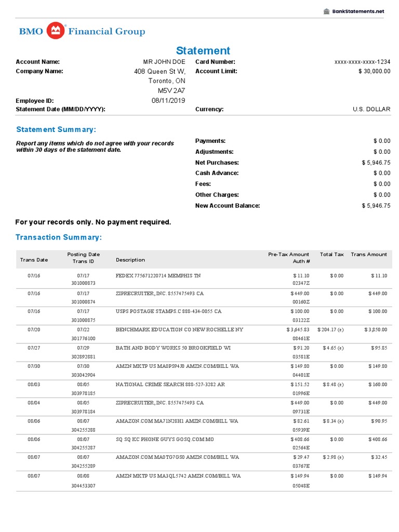Image resolution: width=399 pixels, height=532 pixels.
Task: Click the Benchmark Education Co transaction row
Action: (x=179, y=330)
